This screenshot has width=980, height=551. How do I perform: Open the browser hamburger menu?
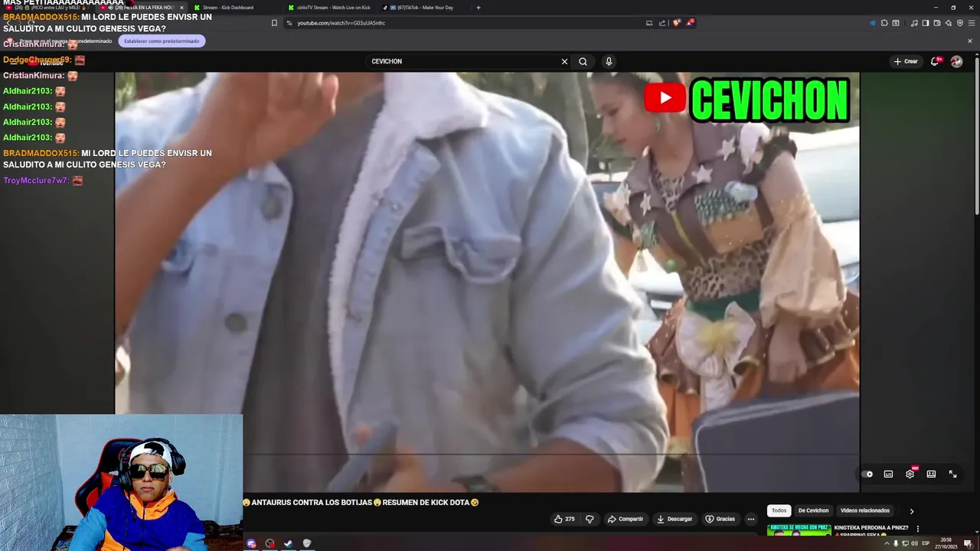[x=972, y=23]
